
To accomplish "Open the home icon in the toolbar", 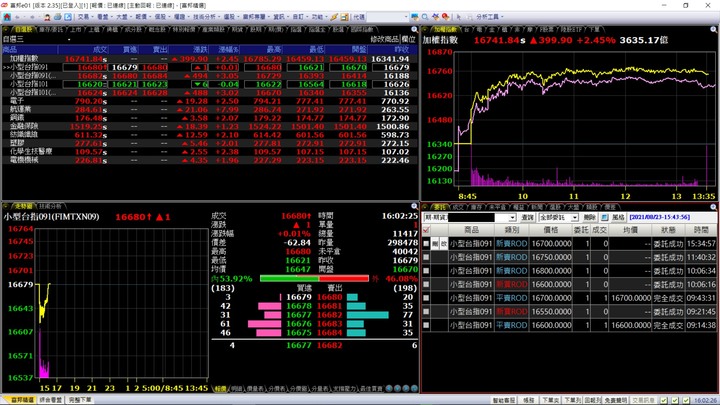I will (x=7, y=17).
